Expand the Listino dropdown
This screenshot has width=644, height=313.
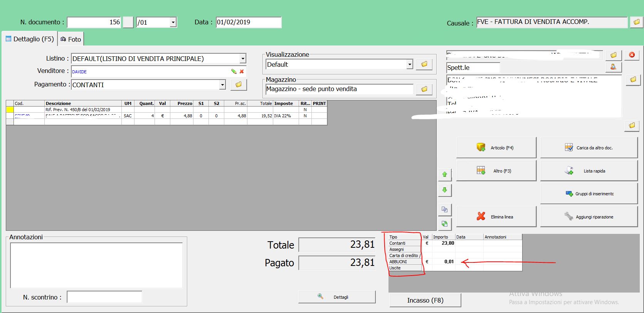tap(243, 59)
